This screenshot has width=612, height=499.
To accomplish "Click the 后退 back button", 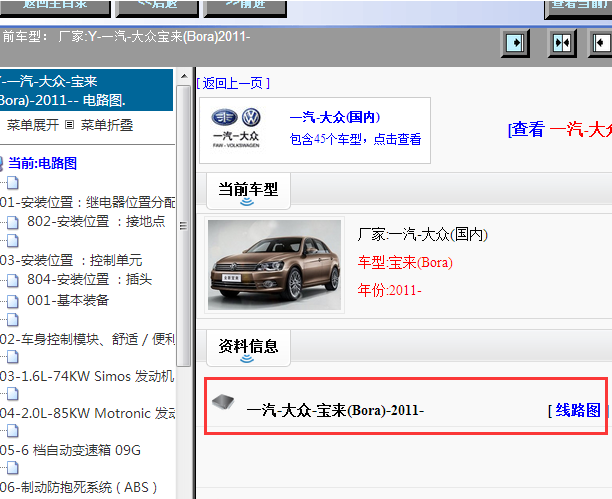I will [x=157, y=7].
